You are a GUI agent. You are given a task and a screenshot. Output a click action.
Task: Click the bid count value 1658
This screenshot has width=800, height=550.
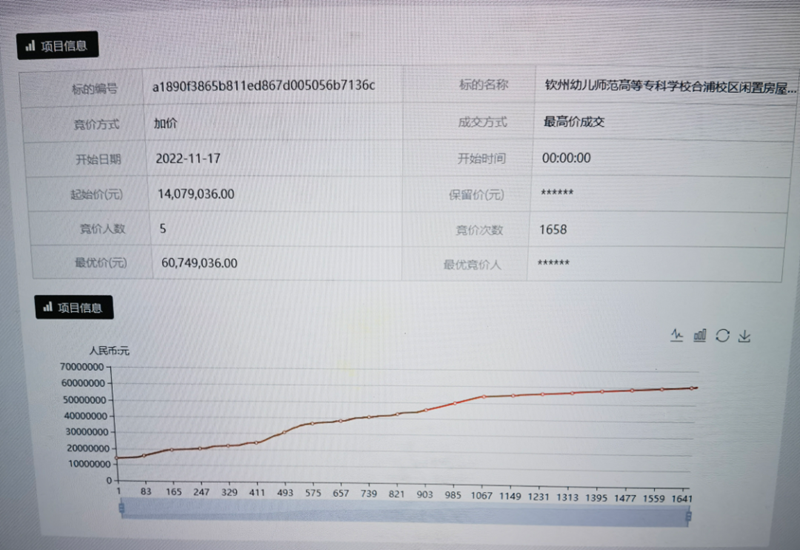coord(553,230)
